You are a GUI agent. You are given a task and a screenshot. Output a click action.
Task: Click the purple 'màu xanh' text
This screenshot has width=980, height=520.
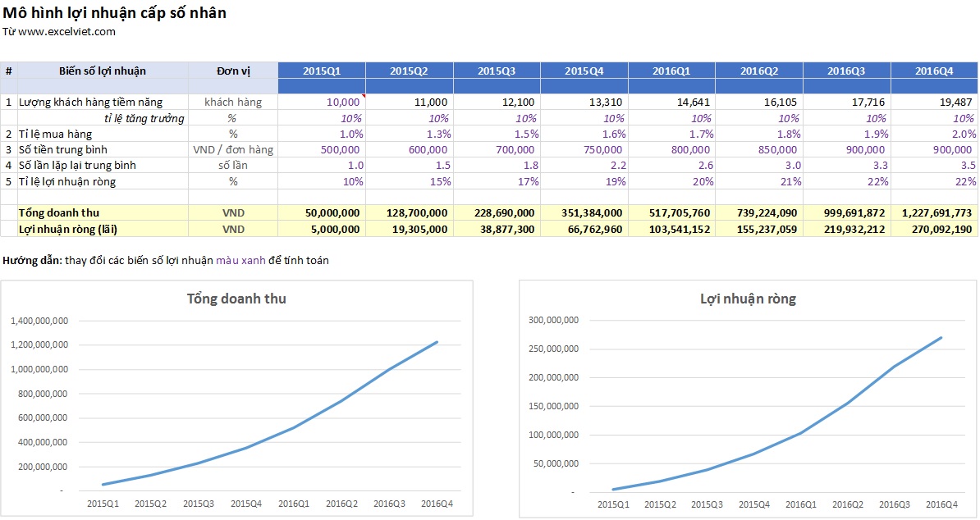point(240,260)
